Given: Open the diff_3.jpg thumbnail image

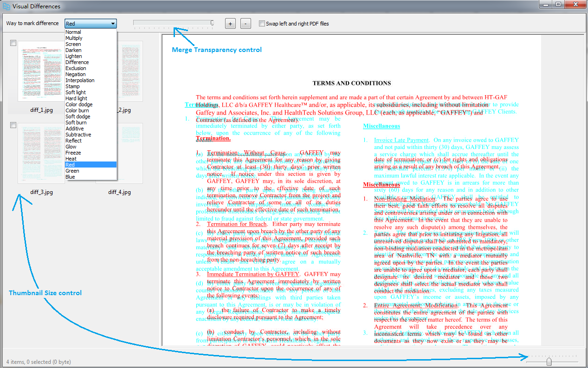Looking at the screenshot, I should [41, 153].
